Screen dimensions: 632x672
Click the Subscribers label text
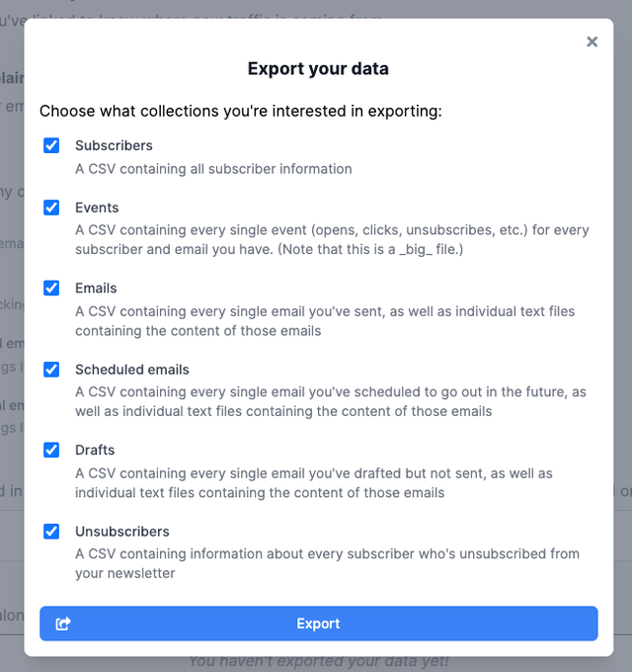pos(114,145)
